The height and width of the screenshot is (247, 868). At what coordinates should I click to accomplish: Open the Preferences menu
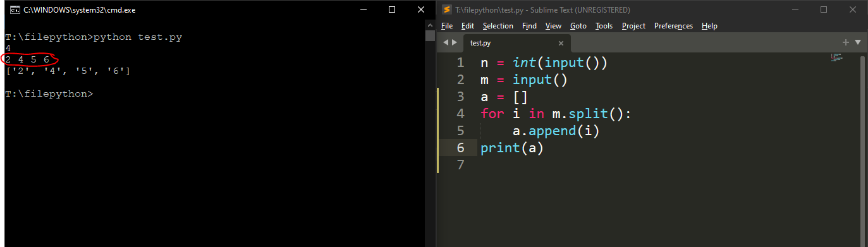click(673, 26)
